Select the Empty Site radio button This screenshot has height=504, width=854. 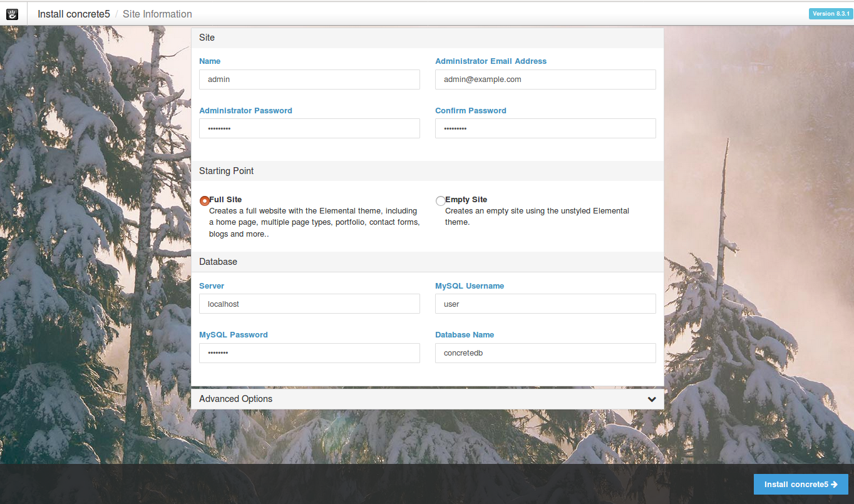(440, 201)
